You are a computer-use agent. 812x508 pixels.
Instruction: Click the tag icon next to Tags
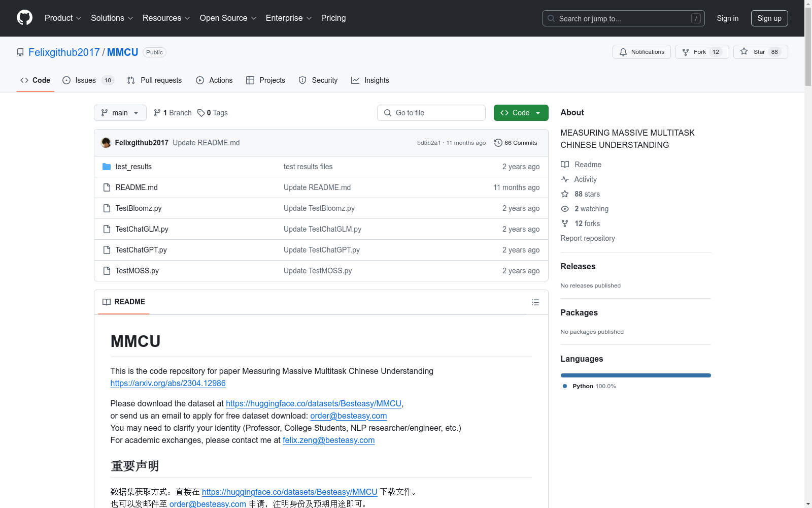(x=201, y=113)
